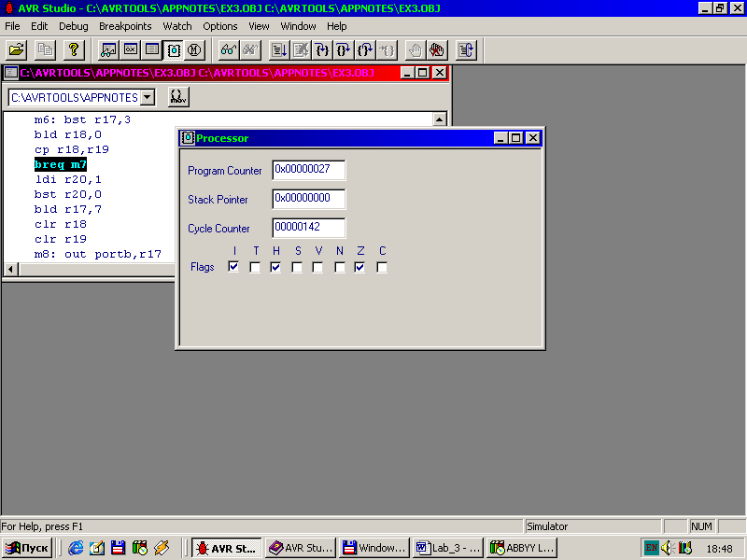
Task: Toggle the N flag checkbox
Action: [x=340, y=267]
